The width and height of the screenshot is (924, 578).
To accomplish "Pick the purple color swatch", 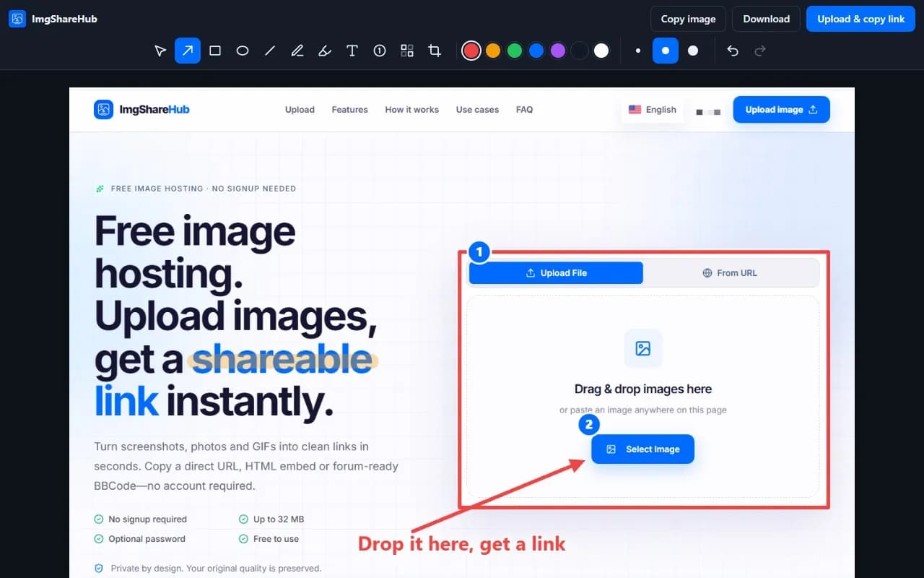I will tap(558, 51).
